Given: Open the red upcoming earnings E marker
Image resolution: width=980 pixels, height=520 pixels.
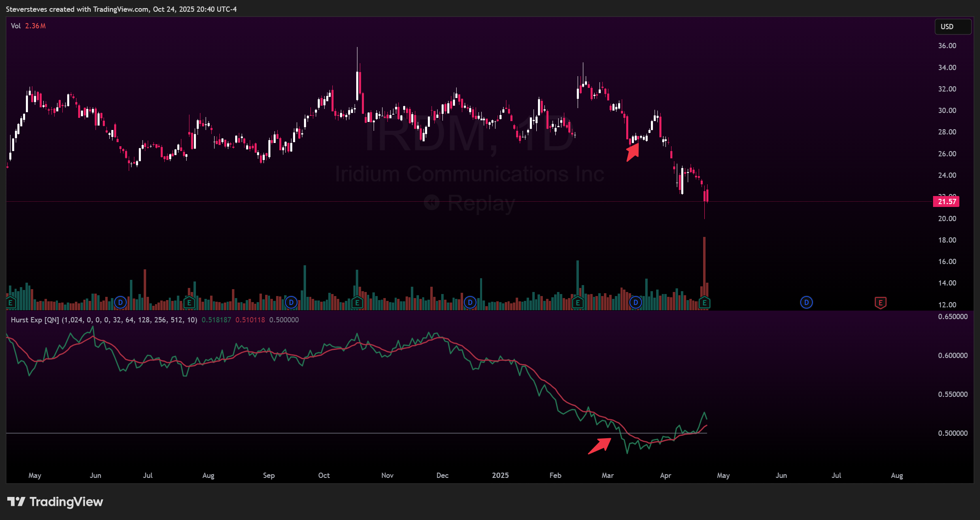Looking at the screenshot, I should (x=880, y=303).
